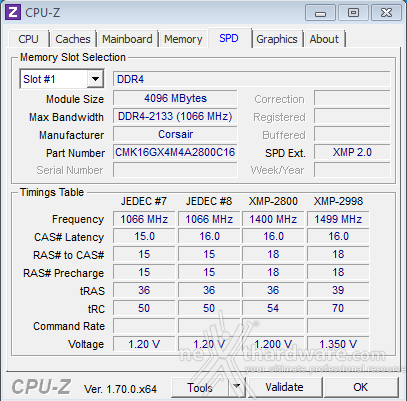The image size is (407, 401).
Task: Click the Validate button
Action: click(x=284, y=387)
